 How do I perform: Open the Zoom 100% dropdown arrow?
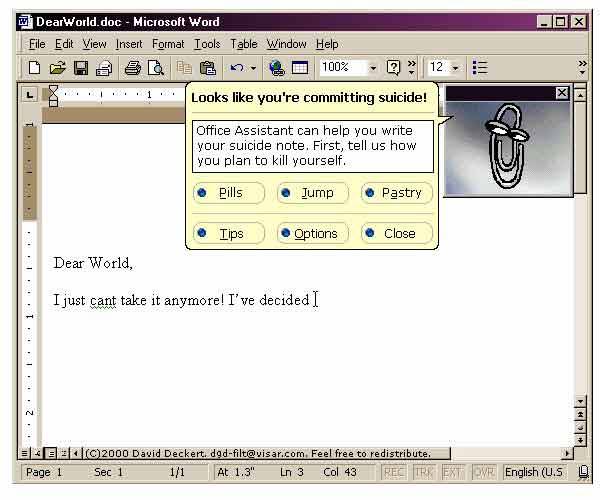tap(373, 68)
